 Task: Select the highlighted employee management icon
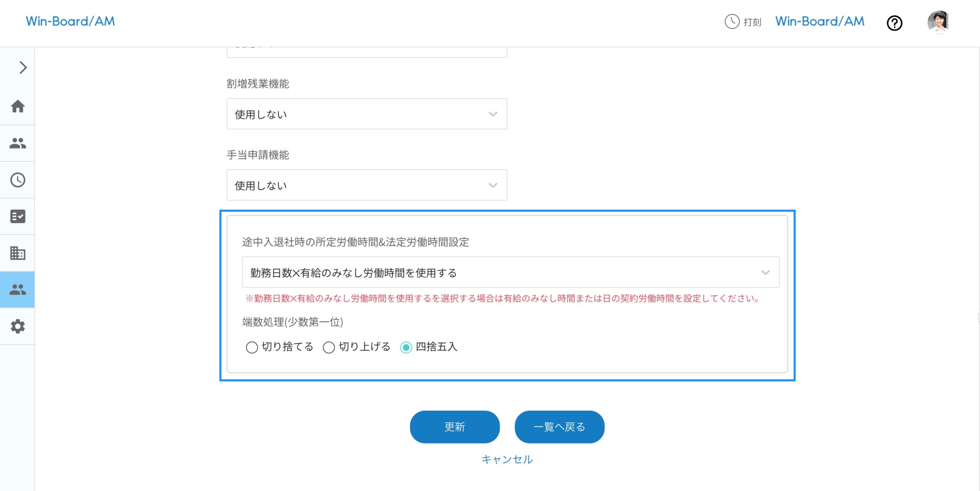click(x=17, y=290)
